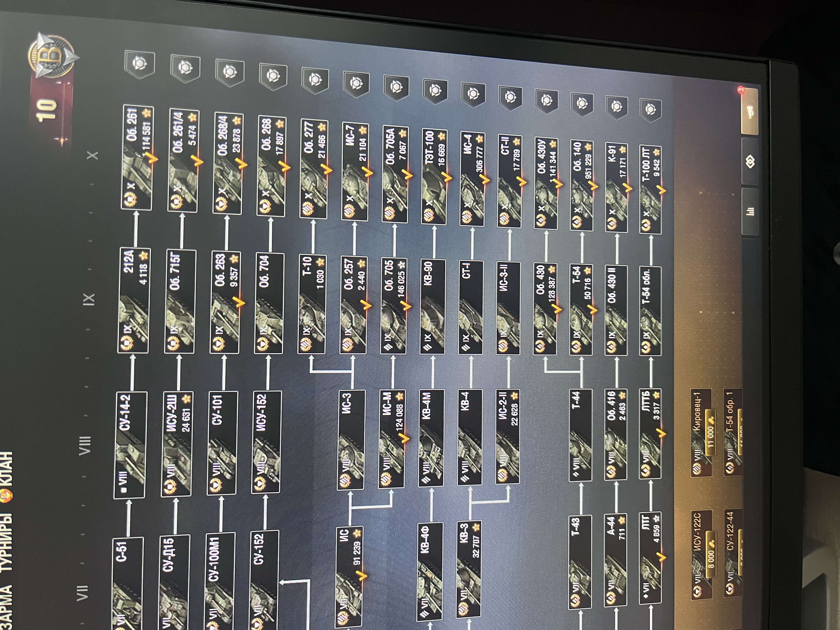Select the ТЭТ-100 tank node

click(x=434, y=177)
